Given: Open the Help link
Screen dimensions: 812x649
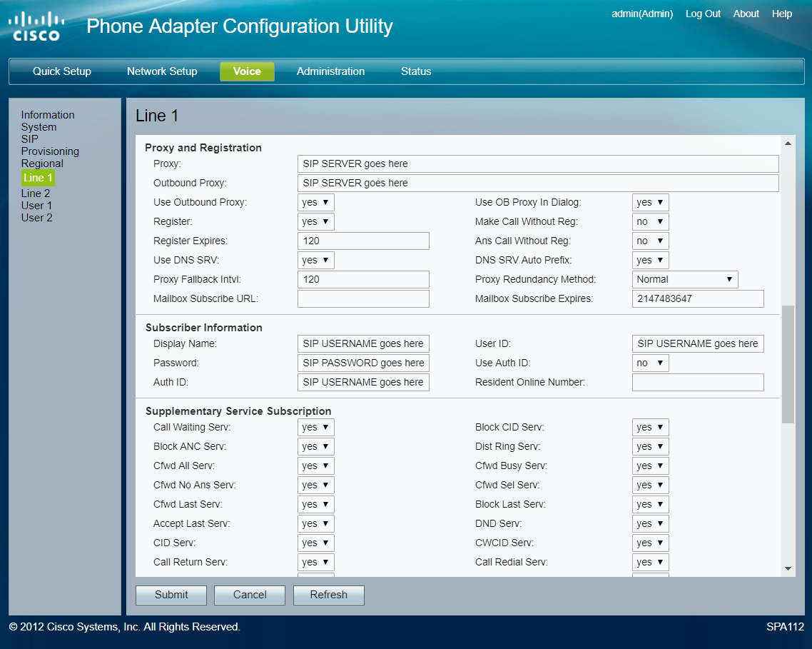Looking at the screenshot, I should tap(782, 14).
